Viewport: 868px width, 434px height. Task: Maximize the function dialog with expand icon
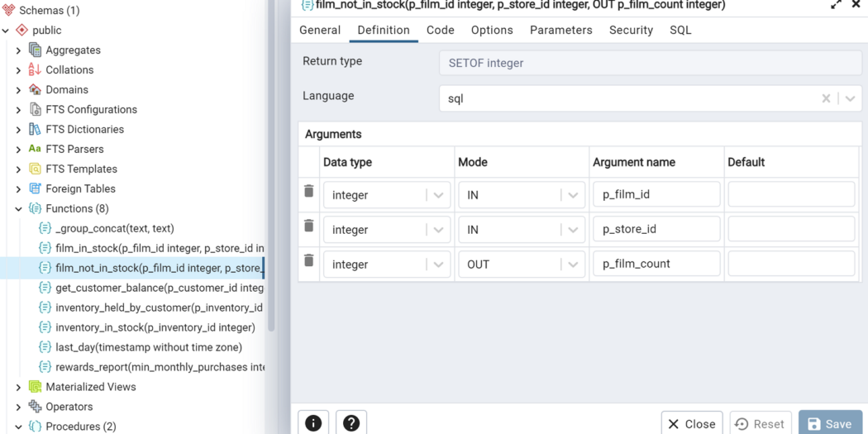click(837, 4)
